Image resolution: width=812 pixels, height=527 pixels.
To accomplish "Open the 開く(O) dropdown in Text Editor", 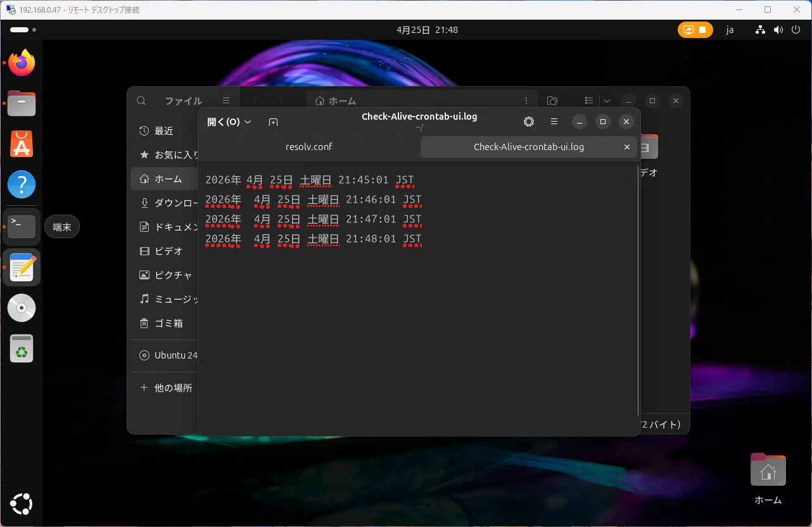I will coord(229,122).
